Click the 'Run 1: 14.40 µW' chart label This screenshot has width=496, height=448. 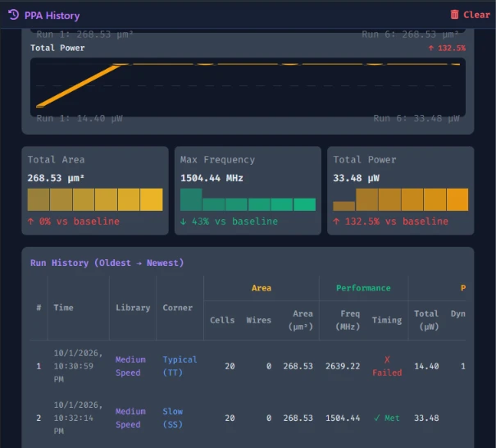tap(80, 118)
